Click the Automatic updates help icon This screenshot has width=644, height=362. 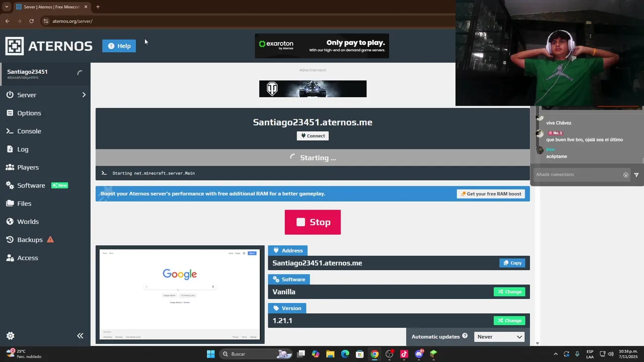(465, 336)
